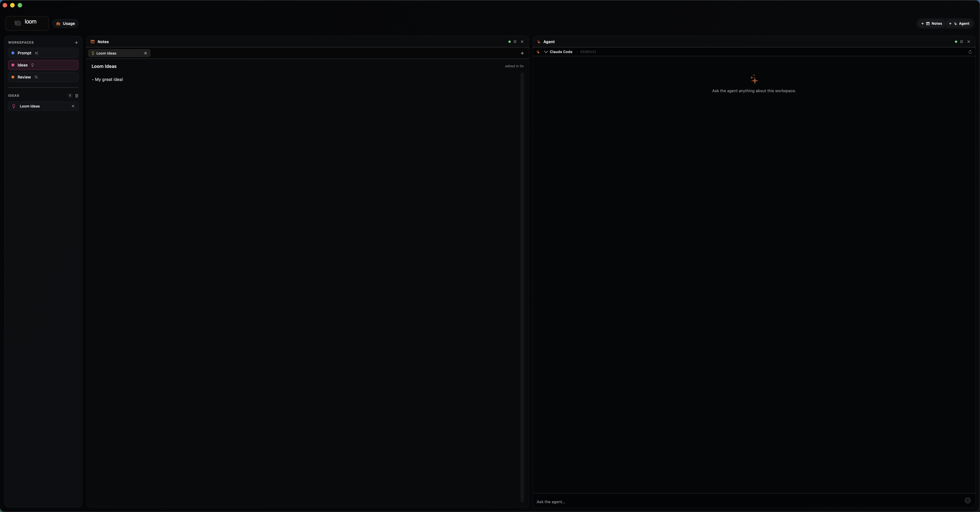Close the Notes panel

[x=522, y=42]
